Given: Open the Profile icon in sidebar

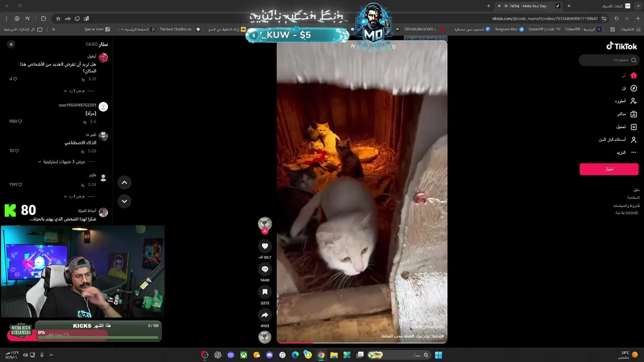Looking at the screenshot, I should coord(633,140).
